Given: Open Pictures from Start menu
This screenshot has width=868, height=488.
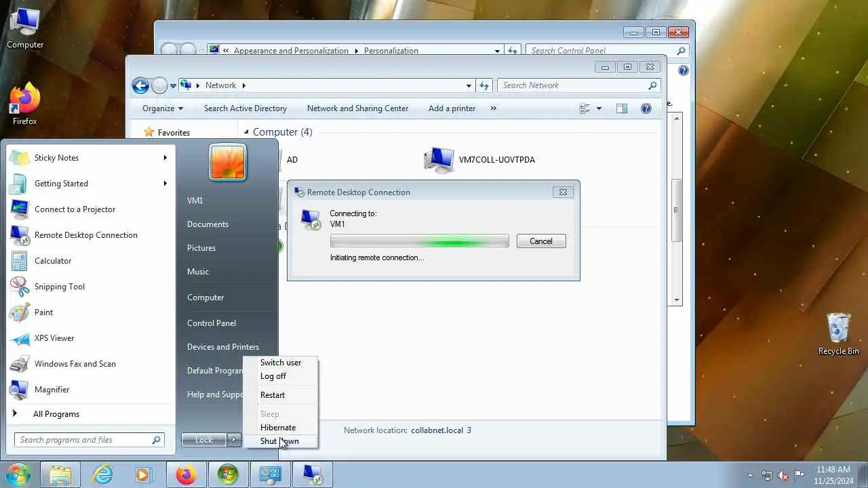Looking at the screenshot, I should (x=201, y=248).
